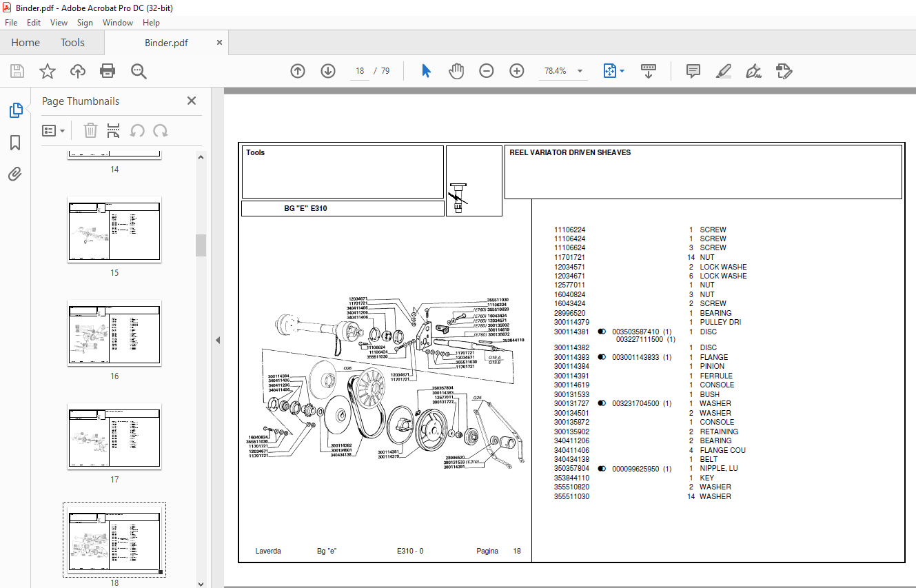Viewport: 916px width, 588px height.
Task: Click the BG "E" E310 heading
Action: pos(305,208)
